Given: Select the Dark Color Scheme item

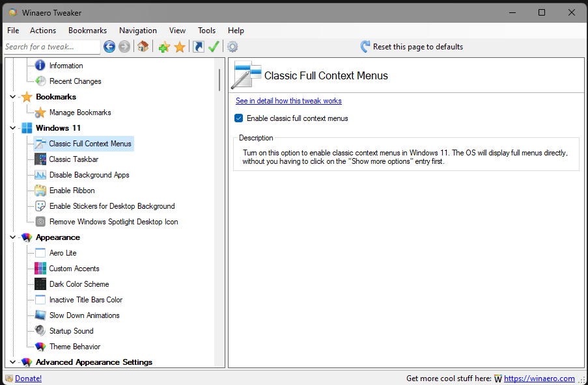Looking at the screenshot, I should click(x=79, y=284).
